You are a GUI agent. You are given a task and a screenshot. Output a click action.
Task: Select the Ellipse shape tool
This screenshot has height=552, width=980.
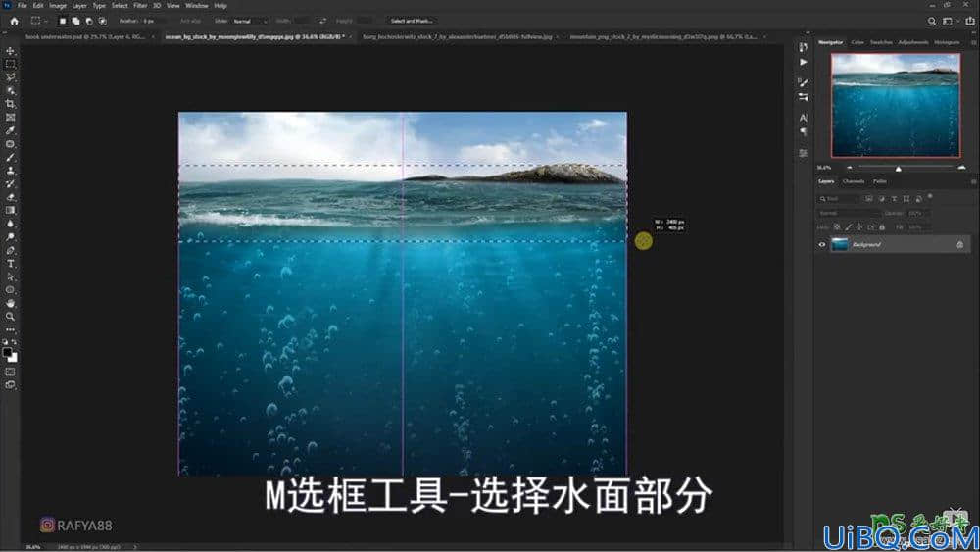click(10, 290)
